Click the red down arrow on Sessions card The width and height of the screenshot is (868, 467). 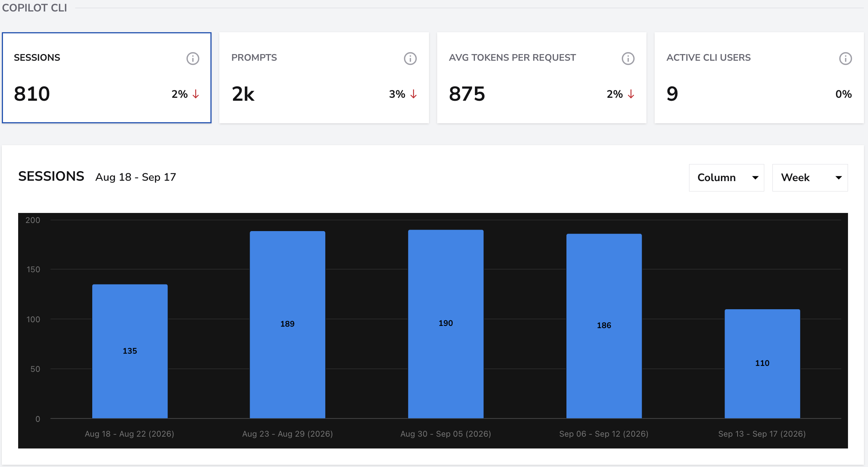196,94
